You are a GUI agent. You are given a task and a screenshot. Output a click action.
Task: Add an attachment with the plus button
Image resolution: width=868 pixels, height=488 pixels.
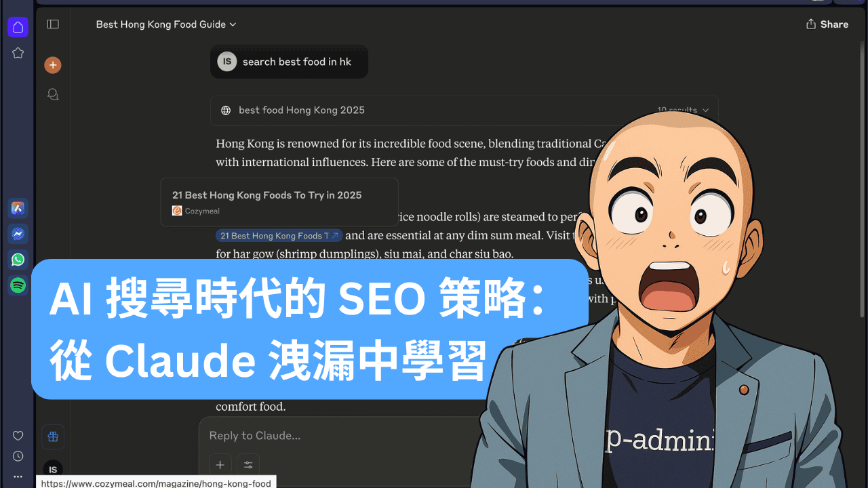[220, 465]
